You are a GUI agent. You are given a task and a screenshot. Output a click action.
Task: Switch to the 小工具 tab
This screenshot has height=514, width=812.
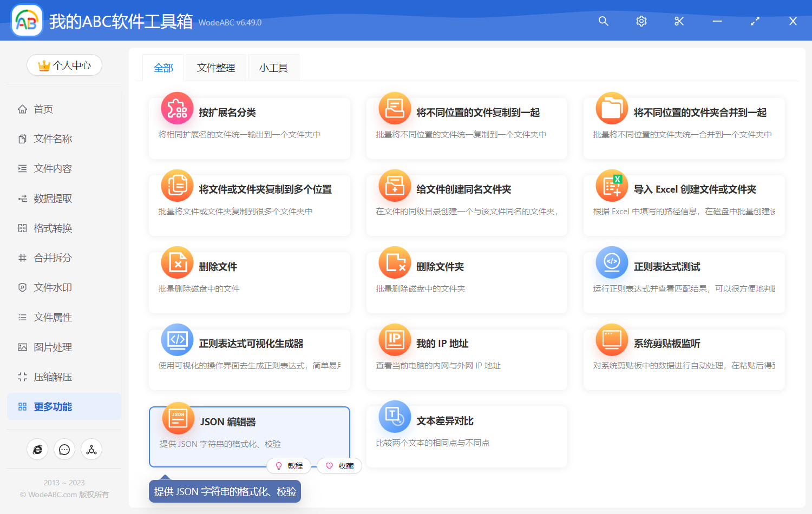[273, 67]
